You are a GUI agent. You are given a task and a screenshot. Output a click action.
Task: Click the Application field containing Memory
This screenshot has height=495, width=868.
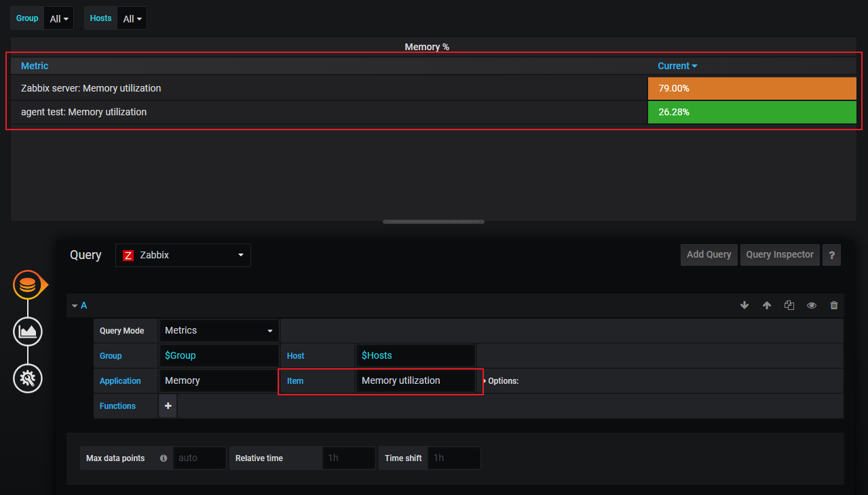[219, 381]
